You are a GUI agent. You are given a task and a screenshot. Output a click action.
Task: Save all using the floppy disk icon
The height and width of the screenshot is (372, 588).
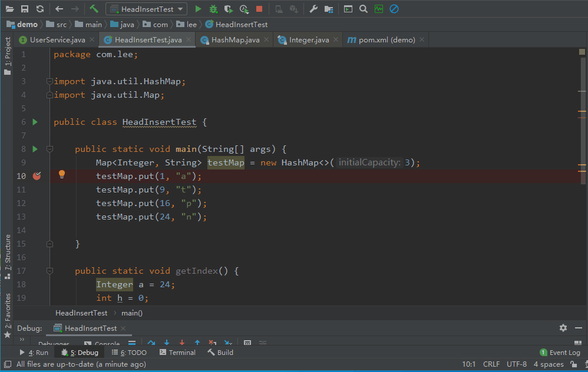[x=25, y=9]
